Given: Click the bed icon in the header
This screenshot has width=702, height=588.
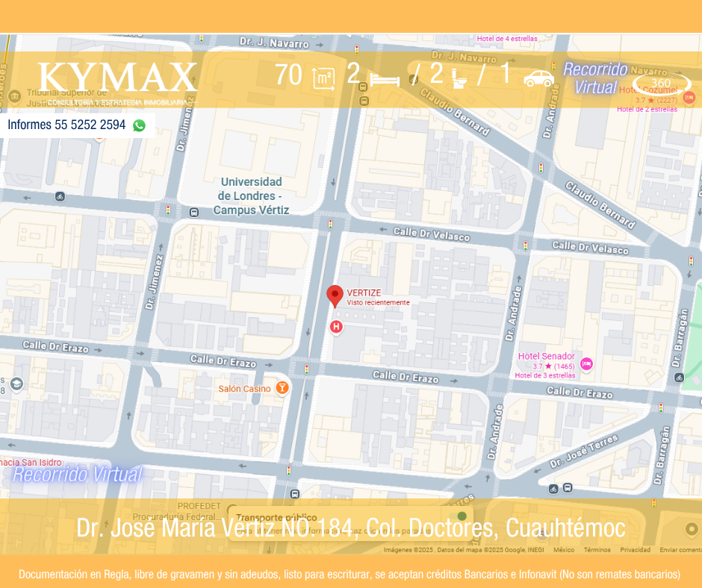Looking at the screenshot, I should click(x=385, y=78).
